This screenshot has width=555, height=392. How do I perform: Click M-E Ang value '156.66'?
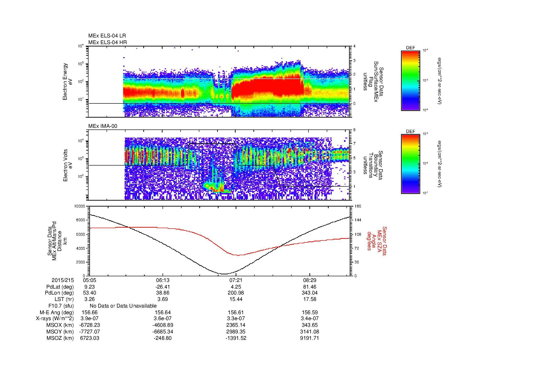pyautogui.click(x=89, y=313)
